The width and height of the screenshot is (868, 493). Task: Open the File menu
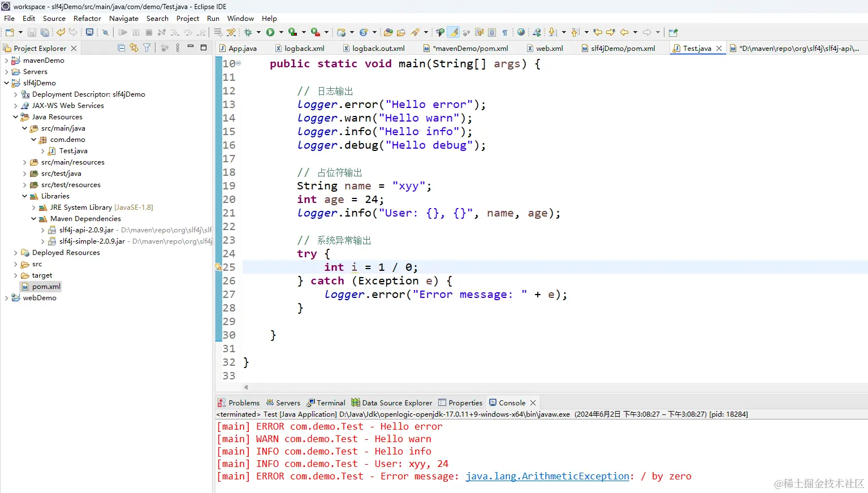(x=10, y=19)
